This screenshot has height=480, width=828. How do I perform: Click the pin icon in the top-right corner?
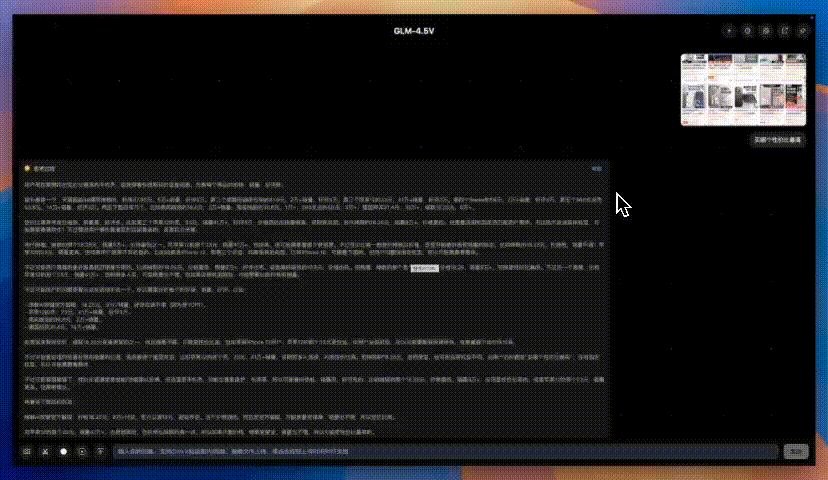click(803, 31)
